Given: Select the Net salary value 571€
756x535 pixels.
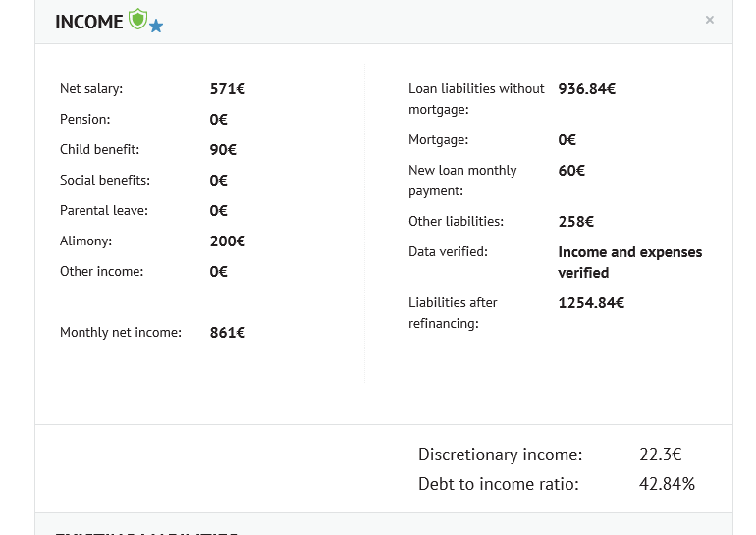Looking at the screenshot, I should click(227, 89).
